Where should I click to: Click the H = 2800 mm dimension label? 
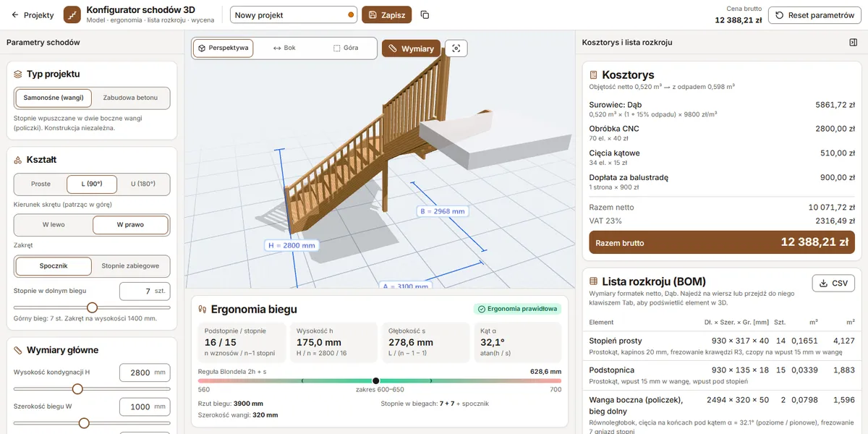(292, 246)
